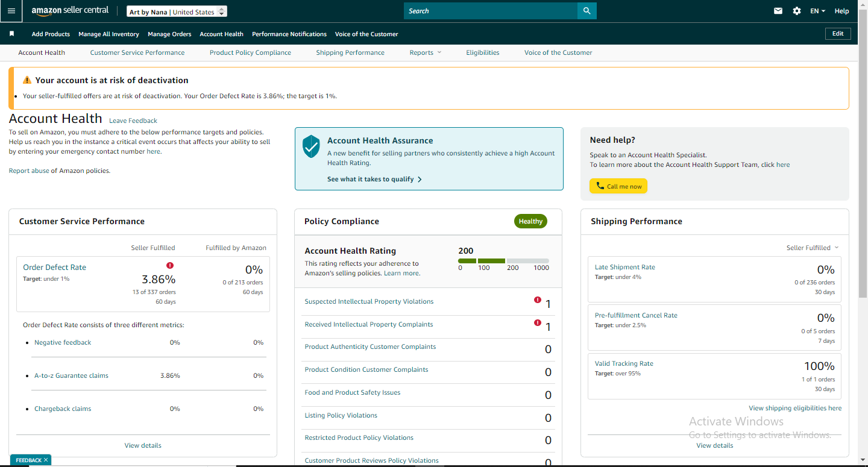Click into the Search input field
Screen dimensions: 868x467
pos(491,11)
